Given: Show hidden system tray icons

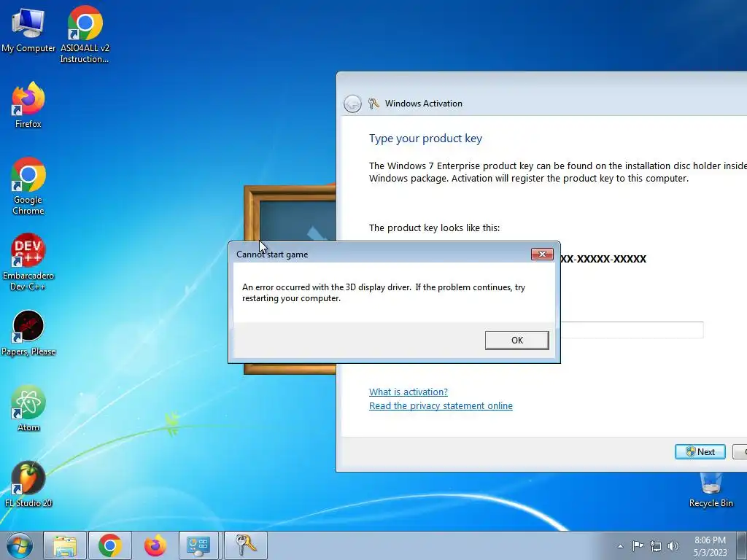Looking at the screenshot, I should click(620, 546).
